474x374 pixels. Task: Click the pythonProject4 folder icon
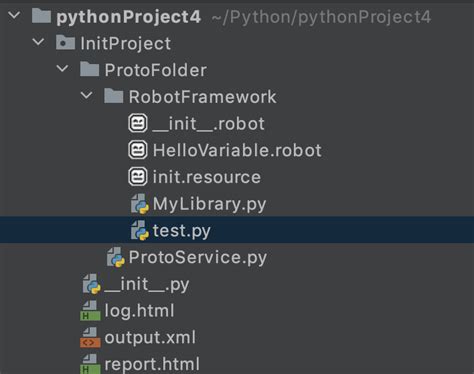coord(41,16)
